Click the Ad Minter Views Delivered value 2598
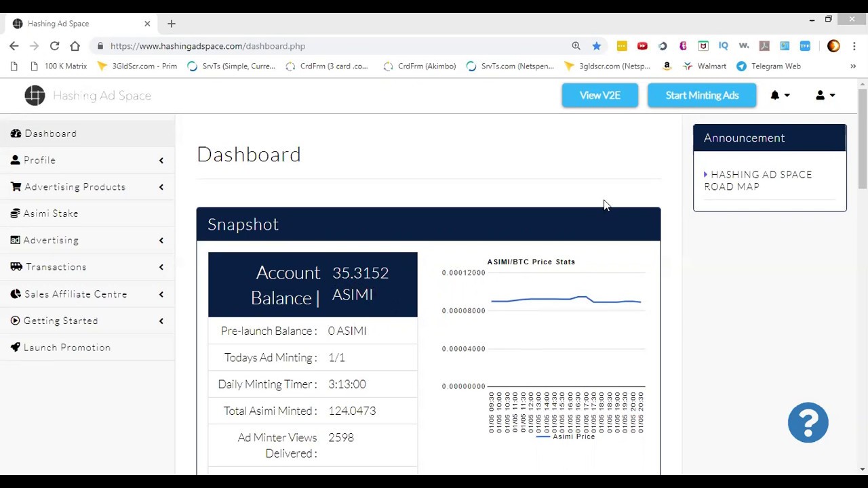This screenshot has height=488, width=868. click(x=341, y=438)
